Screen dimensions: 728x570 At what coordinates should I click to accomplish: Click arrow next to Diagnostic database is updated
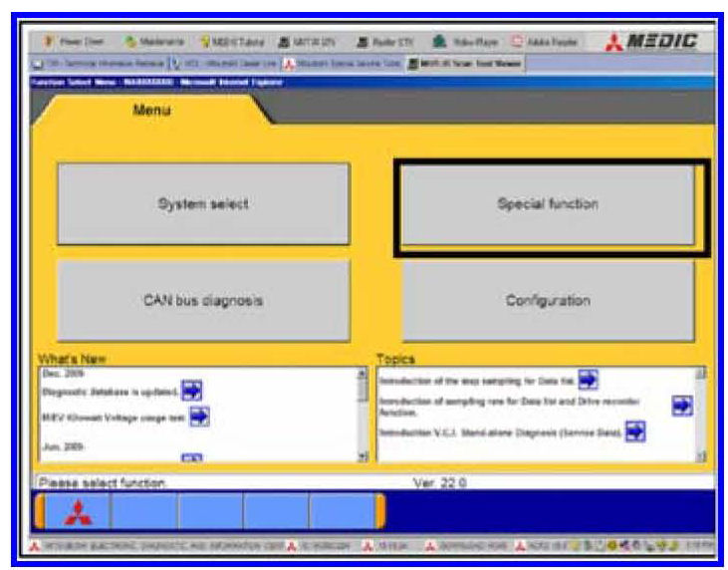click(192, 392)
